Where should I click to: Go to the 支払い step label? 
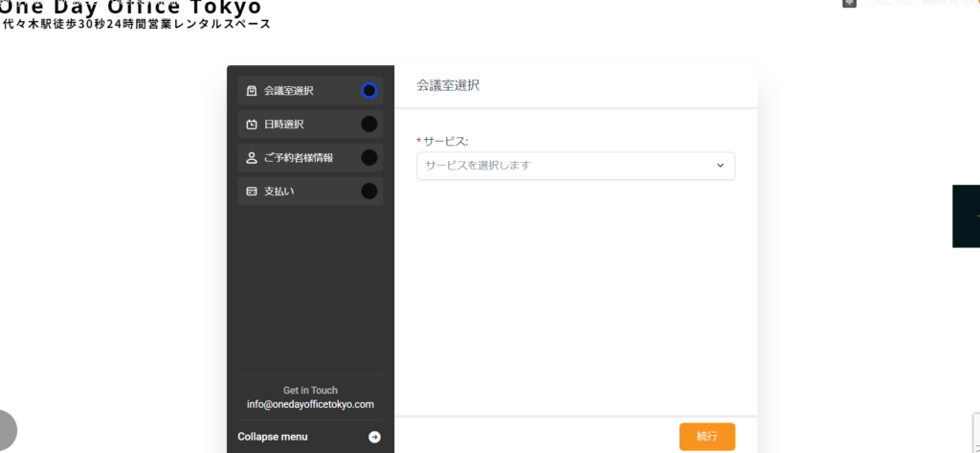[279, 192]
